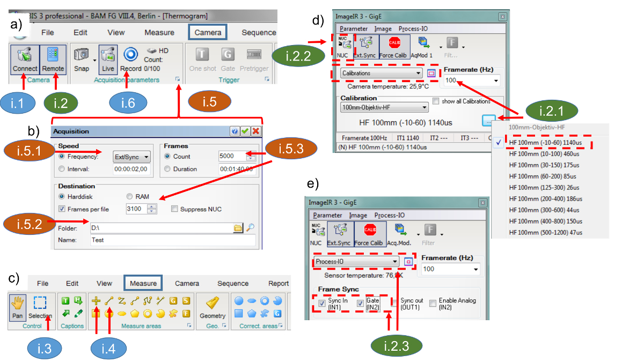644x362 pixels.
Task: Open the Calibrations page dropdown
Action: [x=381, y=73]
